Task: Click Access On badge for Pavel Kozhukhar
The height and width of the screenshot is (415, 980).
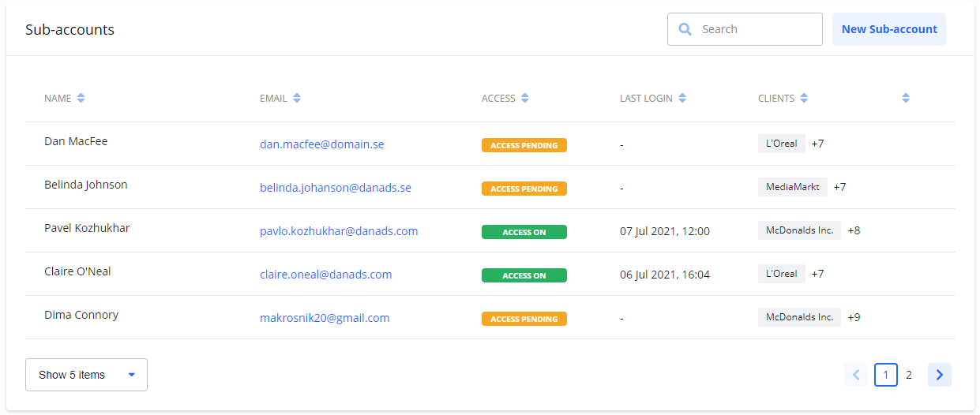Action: (x=524, y=232)
